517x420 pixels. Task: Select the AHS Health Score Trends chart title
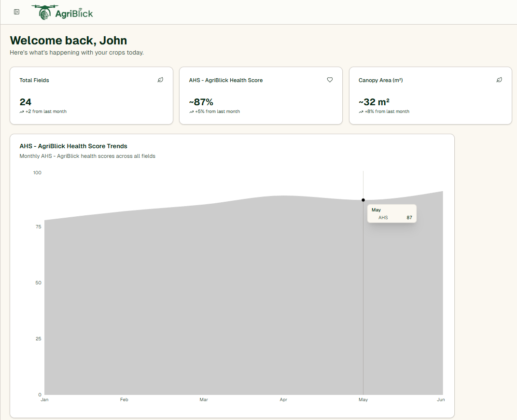(73, 146)
